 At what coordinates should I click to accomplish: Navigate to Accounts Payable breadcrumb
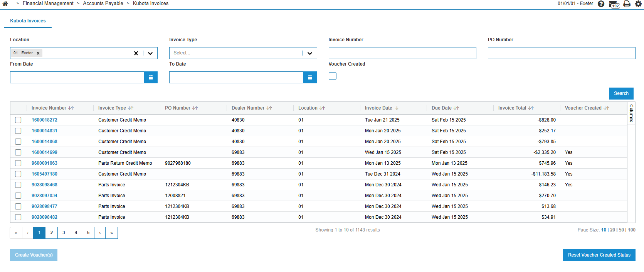click(103, 3)
